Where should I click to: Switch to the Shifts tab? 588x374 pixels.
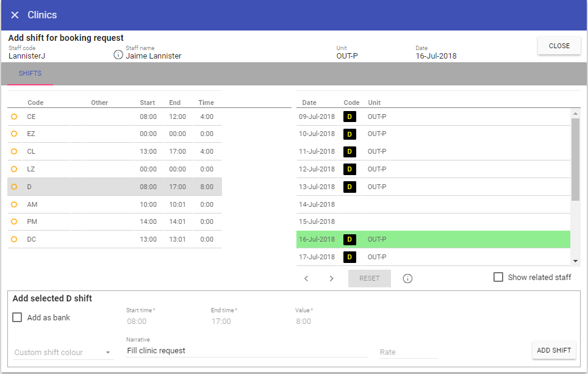[x=30, y=74]
